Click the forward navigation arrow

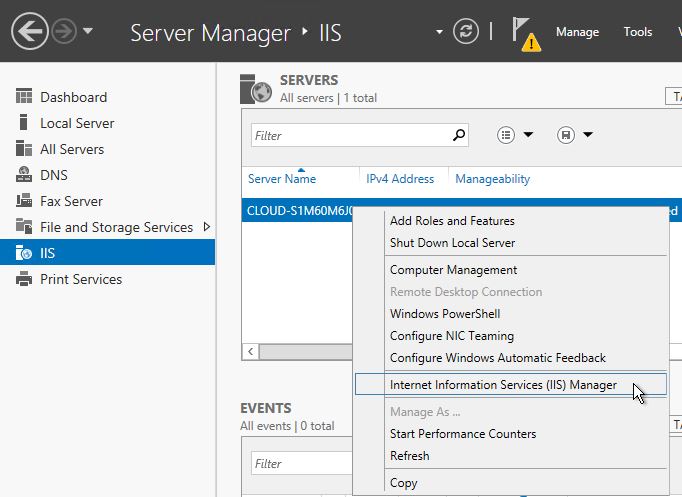(x=64, y=31)
